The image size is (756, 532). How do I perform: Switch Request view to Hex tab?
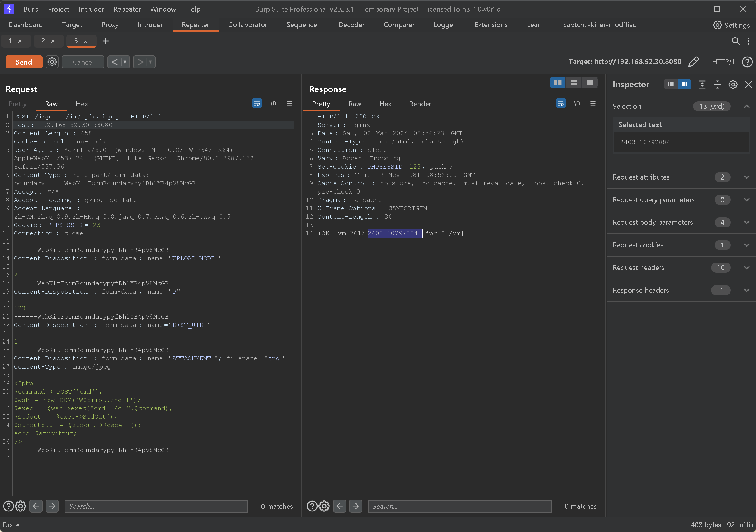click(x=82, y=104)
